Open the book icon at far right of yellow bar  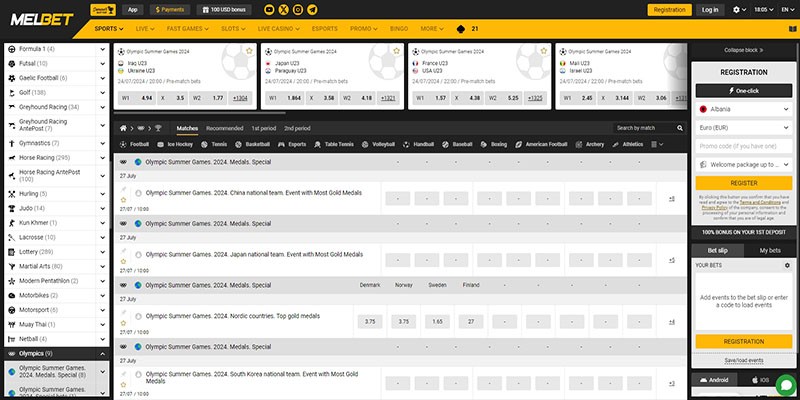pyautogui.click(x=792, y=29)
